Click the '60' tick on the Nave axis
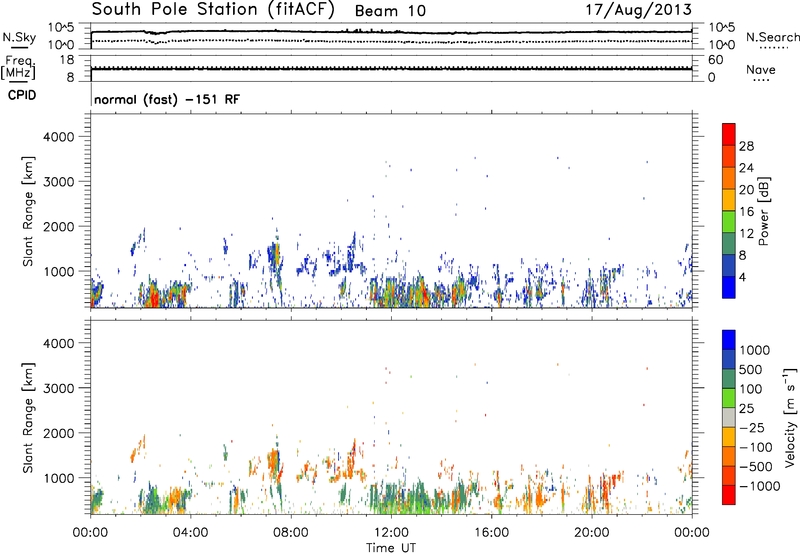The height and width of the screenshot is (554, 800). (716, 60)
